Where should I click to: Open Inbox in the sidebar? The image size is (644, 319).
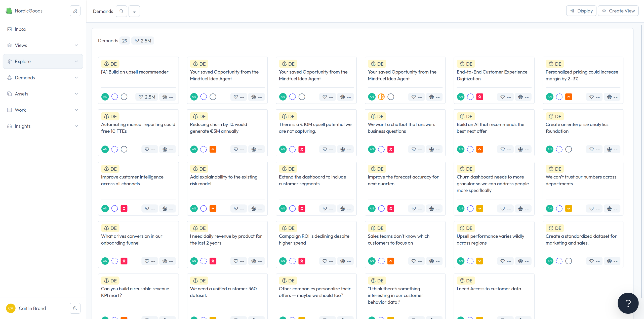[x=20, y=29]
